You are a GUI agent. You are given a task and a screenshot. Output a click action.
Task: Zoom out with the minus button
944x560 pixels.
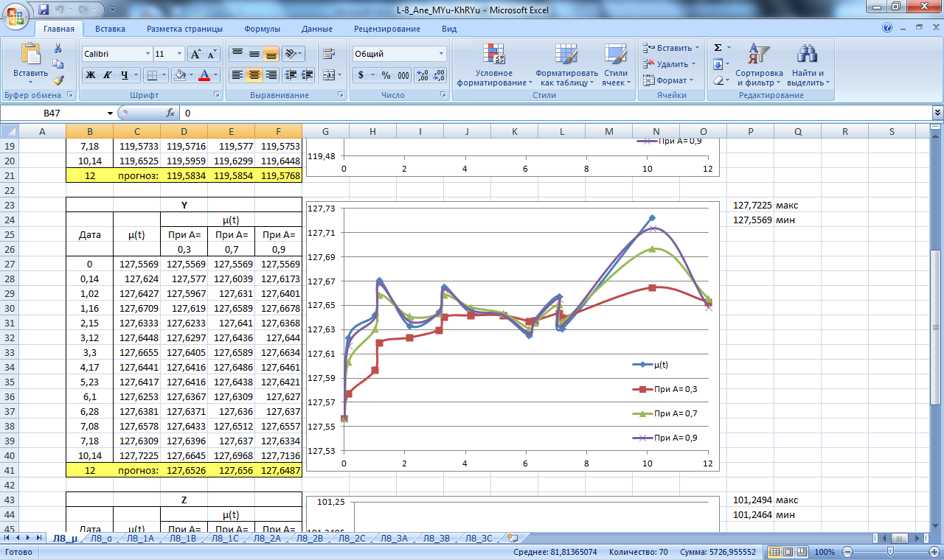[847, 552]
